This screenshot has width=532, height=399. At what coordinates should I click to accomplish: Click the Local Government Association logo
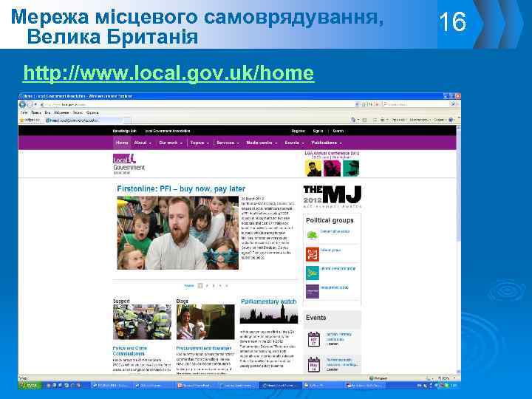pyautogui.click(x=129, y=164)
